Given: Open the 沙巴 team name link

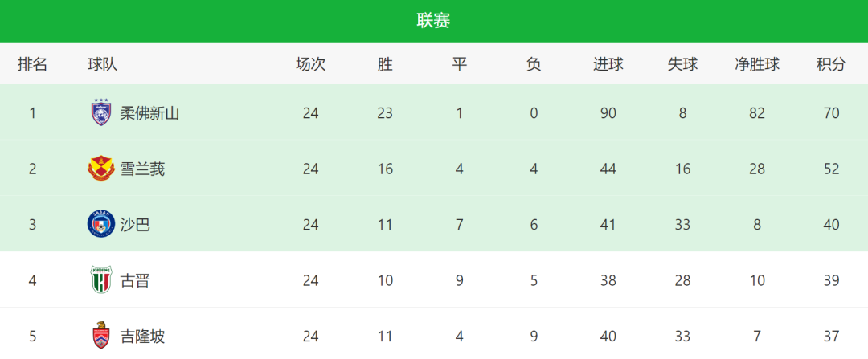Looking at the screenshot, I should 135,224.
